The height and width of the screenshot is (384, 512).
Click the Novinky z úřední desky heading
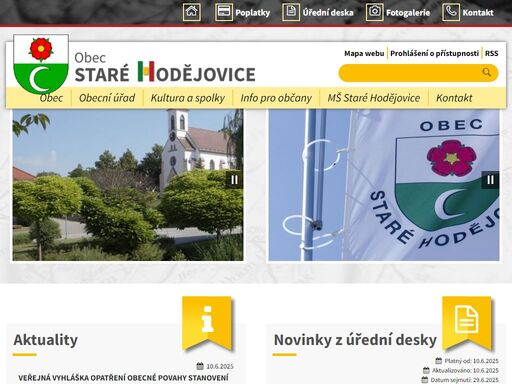click(x=355, y=340)
